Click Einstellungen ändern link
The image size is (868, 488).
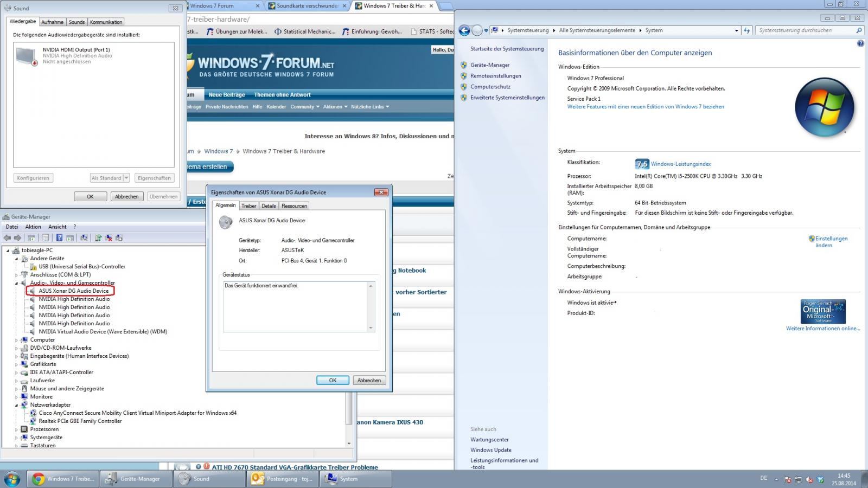[831, 242]
